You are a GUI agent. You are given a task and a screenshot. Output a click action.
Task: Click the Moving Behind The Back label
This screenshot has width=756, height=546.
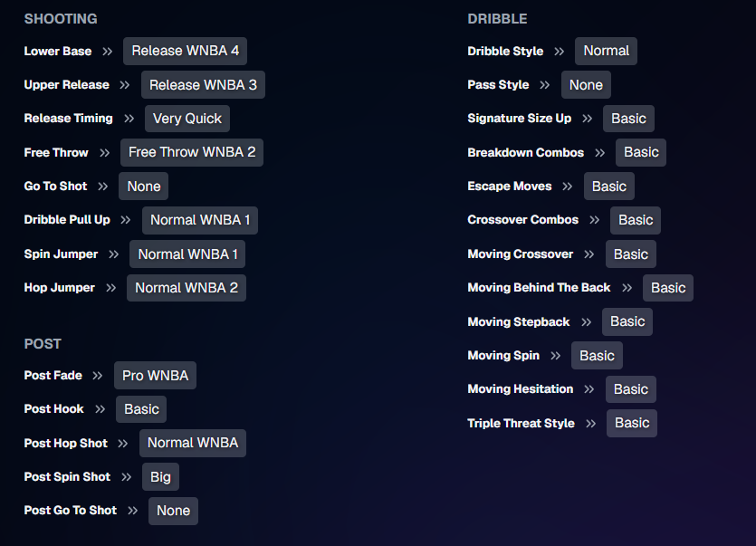coord(539,287)
